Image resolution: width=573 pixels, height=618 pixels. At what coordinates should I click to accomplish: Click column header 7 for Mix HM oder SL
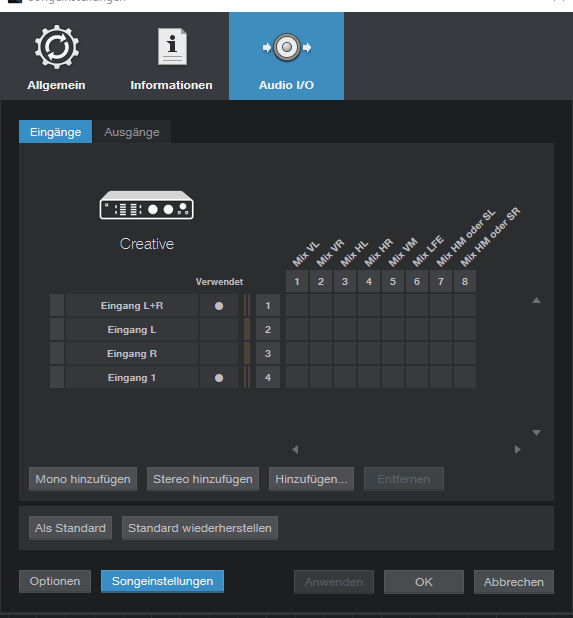(441, 281)
